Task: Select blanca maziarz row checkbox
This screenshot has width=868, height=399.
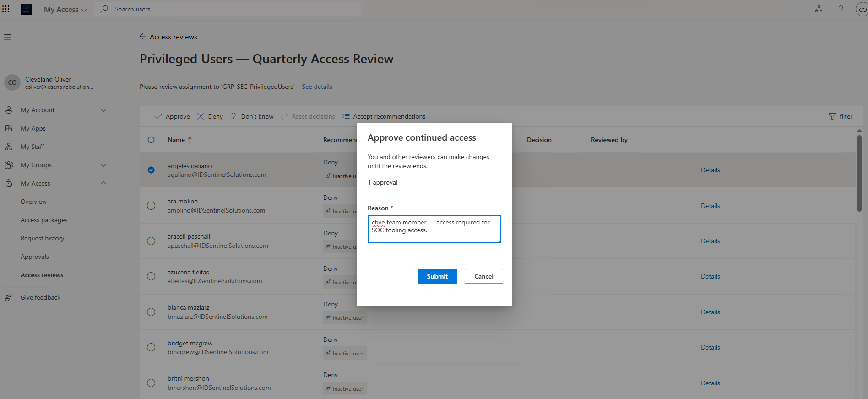Action: 151,312
